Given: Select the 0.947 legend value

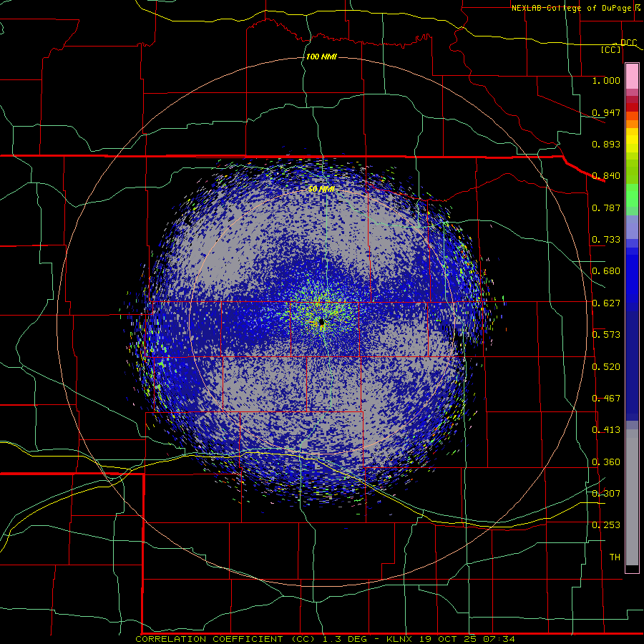Looking at the screenshot, I should tap(606, 112).
